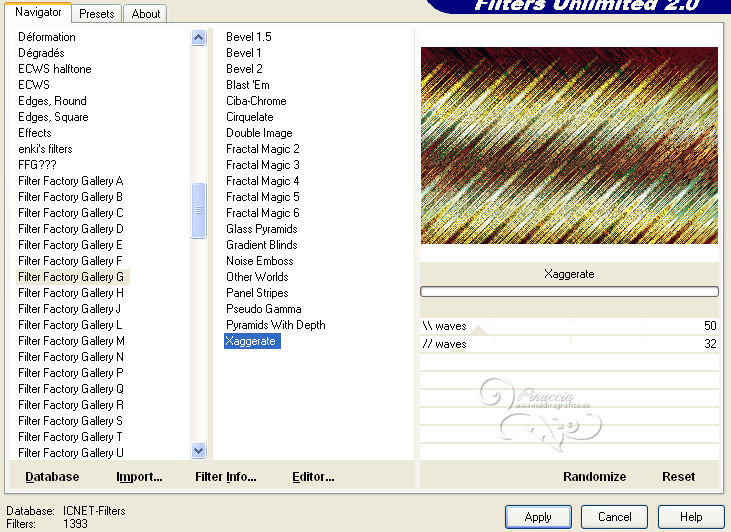Select the Other Worlds filter

[x=257, y=277]
